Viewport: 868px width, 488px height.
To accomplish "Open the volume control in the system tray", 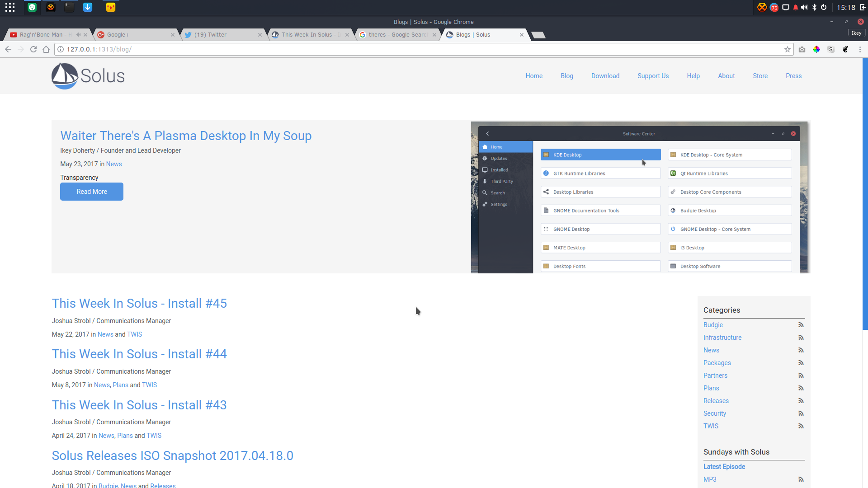I will (x=804, y=7).
